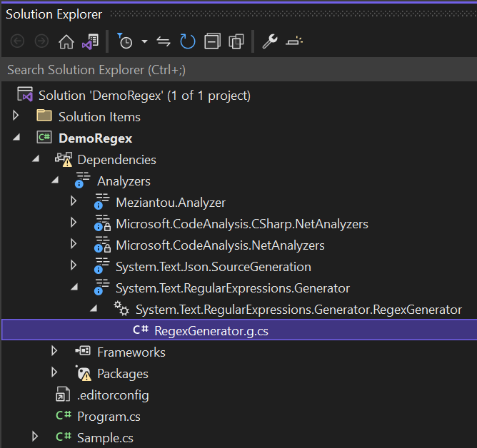Collapse All nodes using the toolbar icon
The width and height of the screenshot is (477, 448).
[211, 42]
